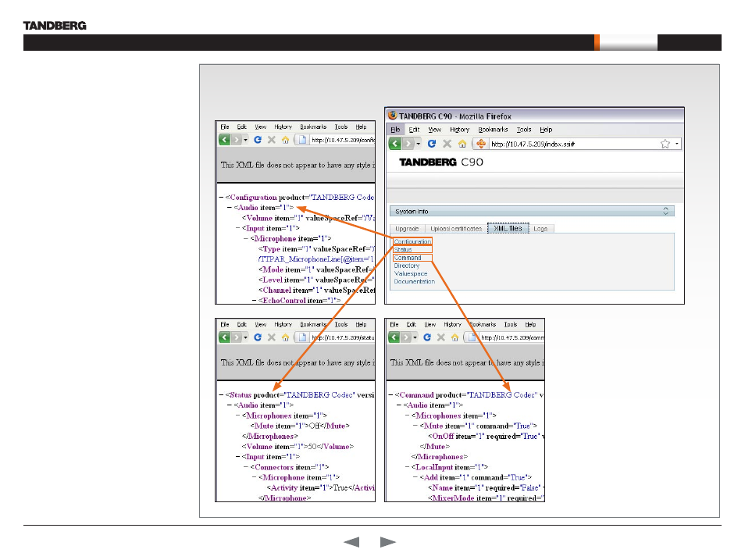Click forward arrow in Configuration XML window
Viewport: 745px width, 560px height.
tap(236, 140)
